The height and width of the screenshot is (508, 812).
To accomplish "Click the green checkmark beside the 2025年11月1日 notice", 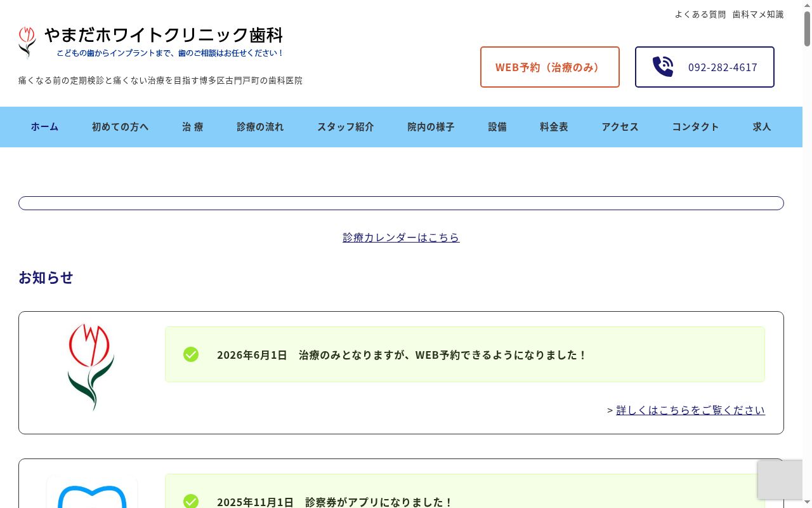I will click(x=191, y=502).
